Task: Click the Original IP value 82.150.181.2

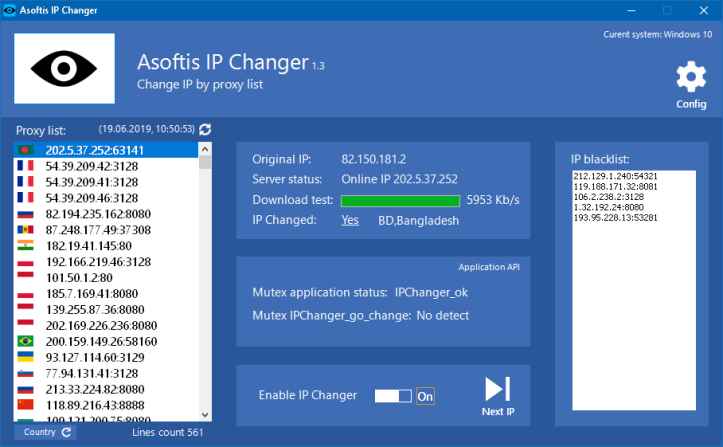Action: tap(375, 159)
